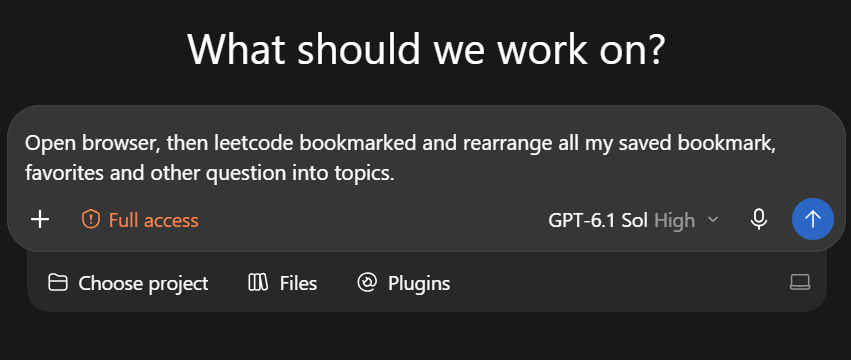Activate the microphone voice input icon

[x=759, y=219]
